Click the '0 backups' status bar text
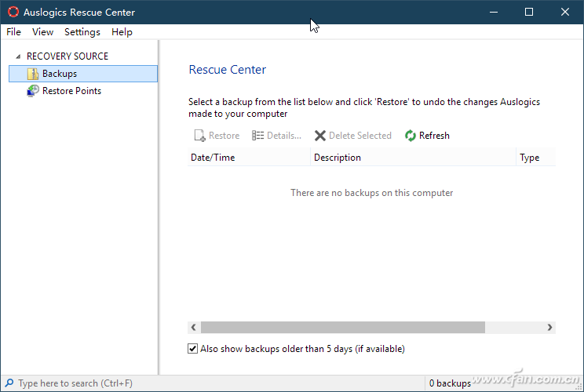 (450, 383)
